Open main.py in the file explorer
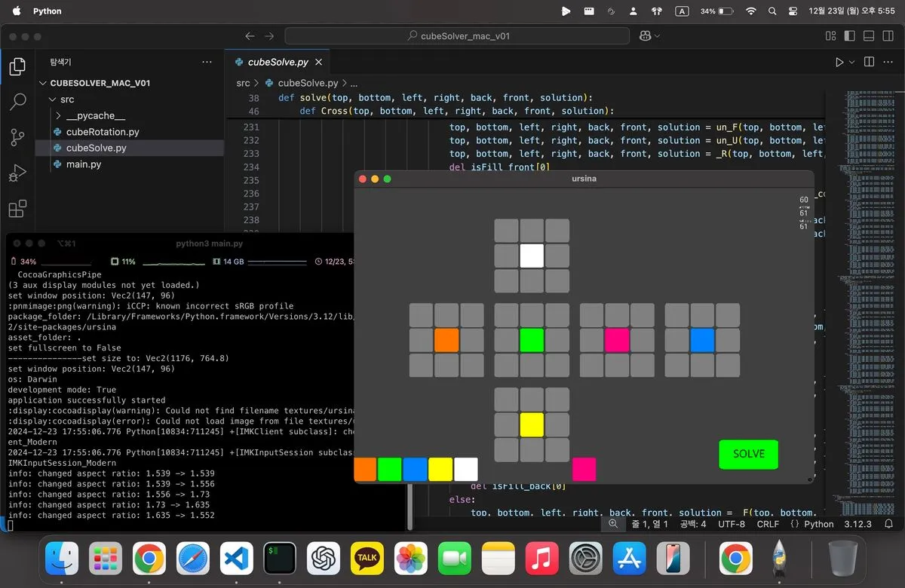Image resolution: width=905 pixels, height=588 pixels. pos(83,164)
